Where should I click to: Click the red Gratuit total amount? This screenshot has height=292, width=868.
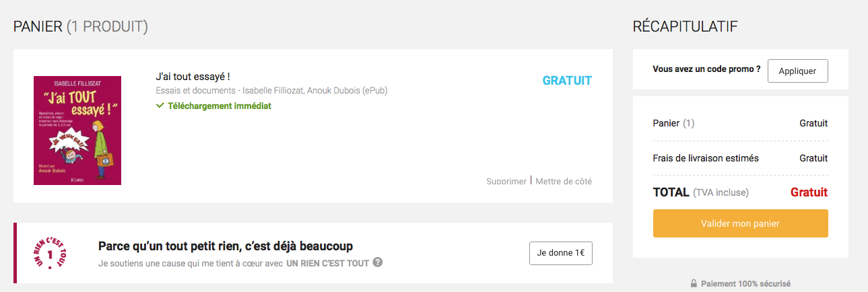pos(809,192)
